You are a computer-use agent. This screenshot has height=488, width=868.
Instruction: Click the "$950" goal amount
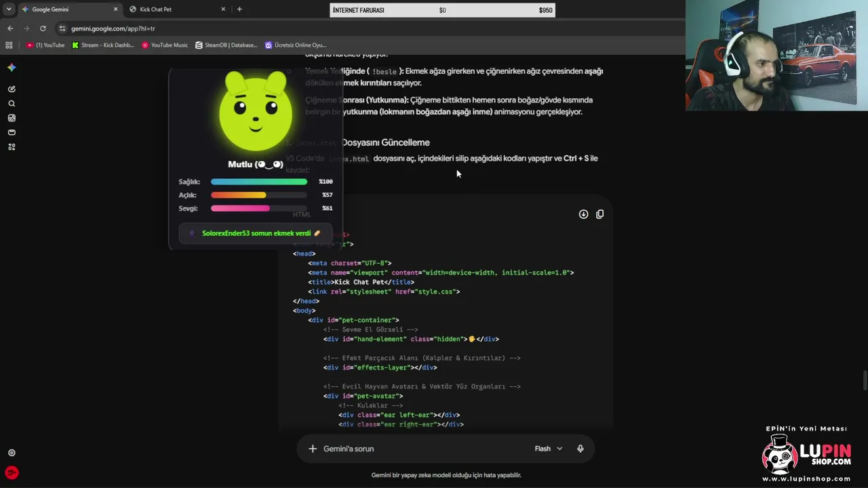point(545,10)
